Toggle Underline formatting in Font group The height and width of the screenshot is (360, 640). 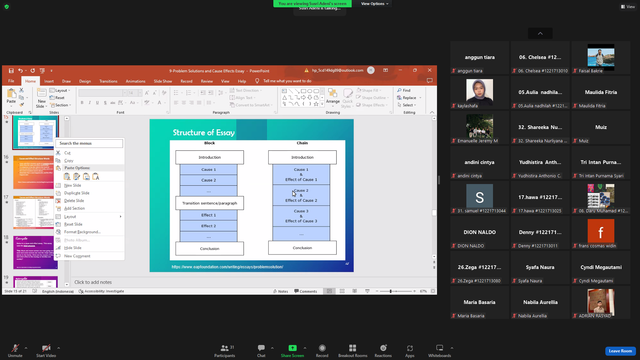97,102
